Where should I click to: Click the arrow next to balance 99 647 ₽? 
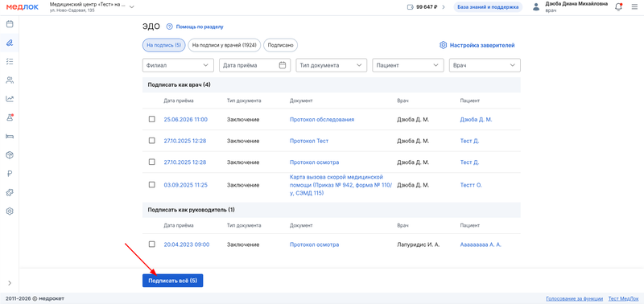tap(444, 7)
